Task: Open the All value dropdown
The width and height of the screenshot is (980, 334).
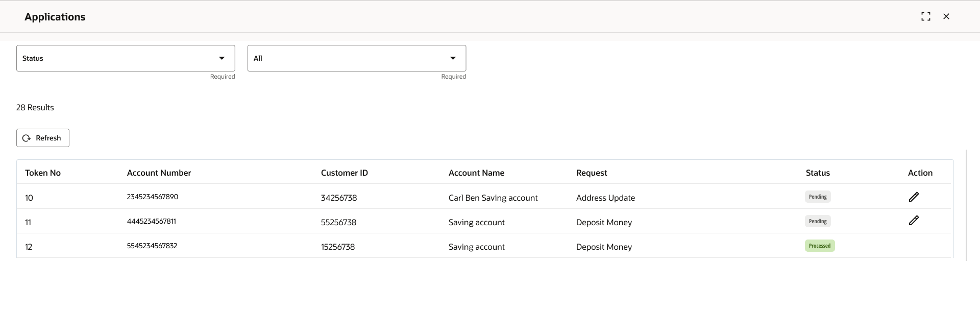Action: [x=357, y=58]
